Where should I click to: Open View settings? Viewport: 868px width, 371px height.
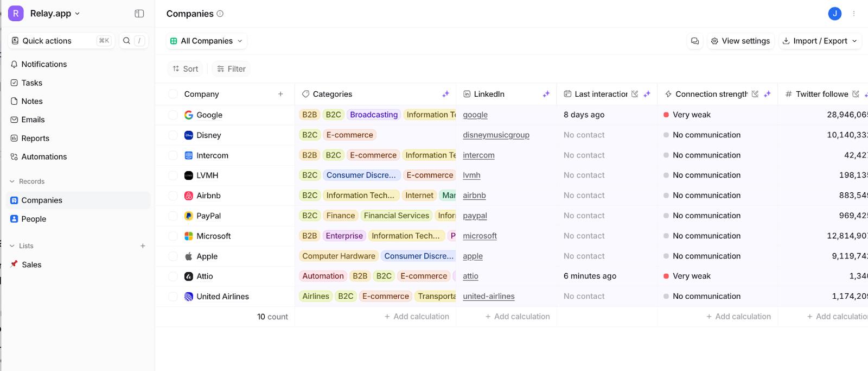click(x=741, y=41)
